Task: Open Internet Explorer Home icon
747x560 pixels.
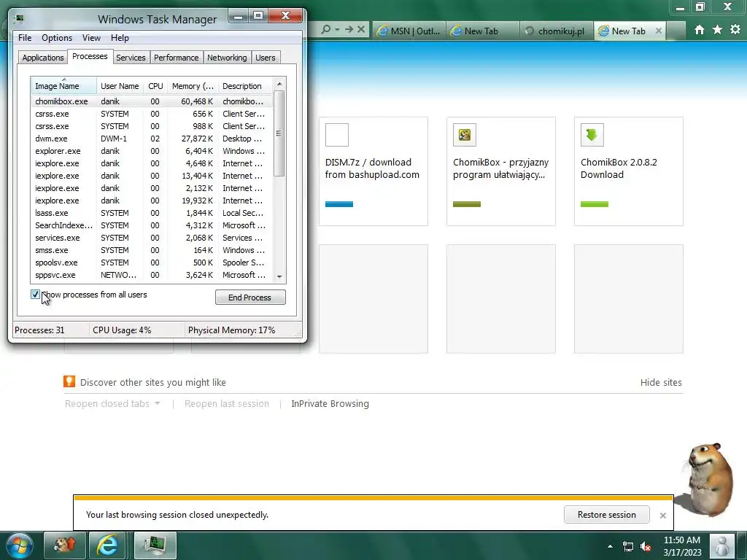Action: pyautogui.click(x=699, y=30)
